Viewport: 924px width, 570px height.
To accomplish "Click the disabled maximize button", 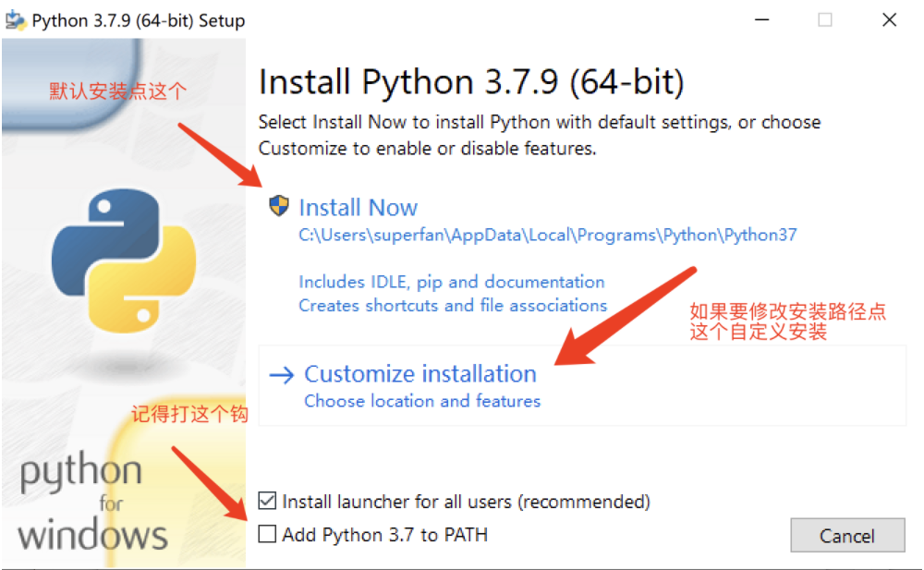I will point(824,19).
